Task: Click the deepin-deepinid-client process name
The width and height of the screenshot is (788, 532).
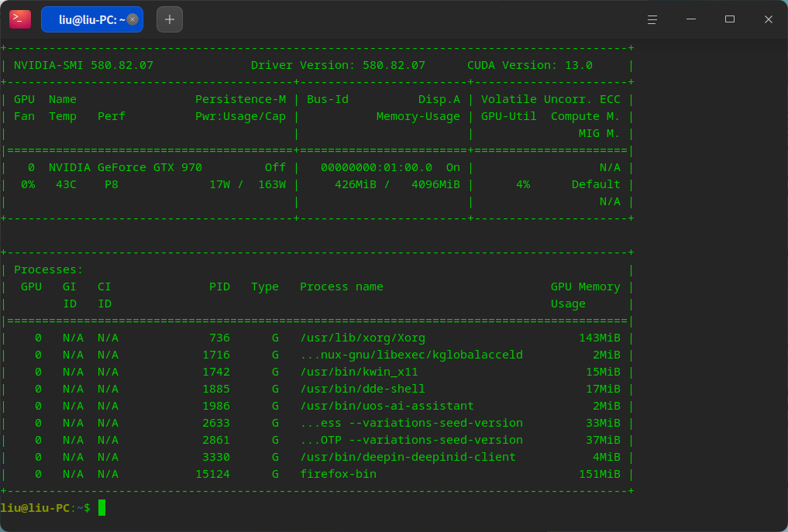Action: pos(408,457)
